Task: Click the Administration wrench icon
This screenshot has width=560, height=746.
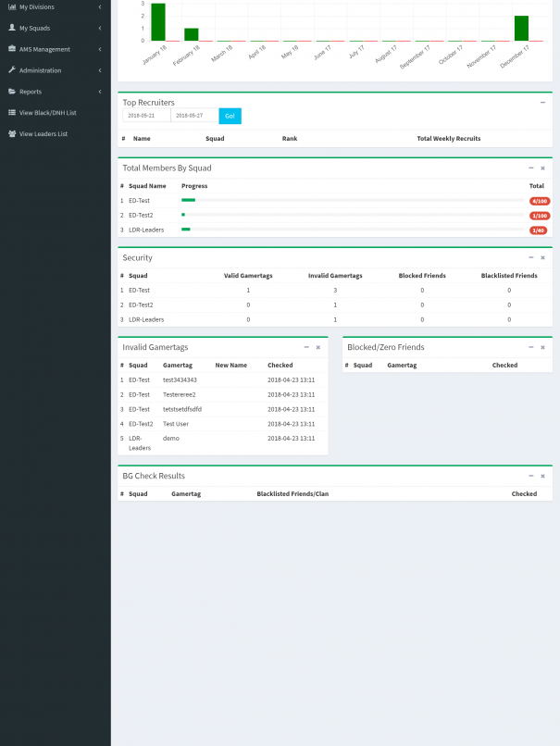Action: point(11,70)
